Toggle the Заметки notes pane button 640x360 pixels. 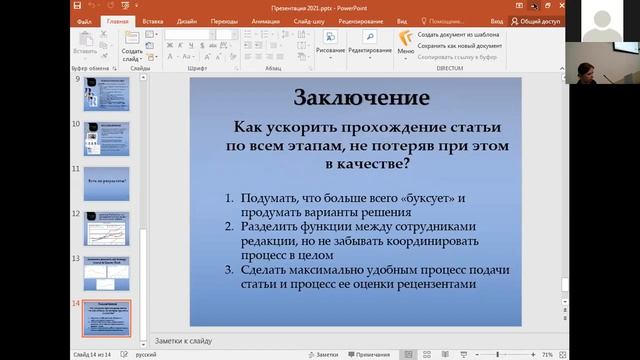tap(323, 355)
